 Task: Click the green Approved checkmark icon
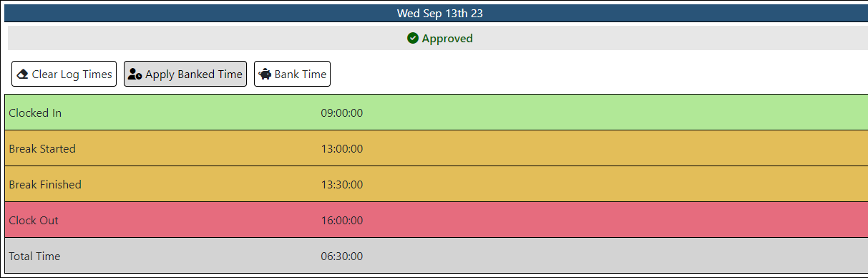413,39
